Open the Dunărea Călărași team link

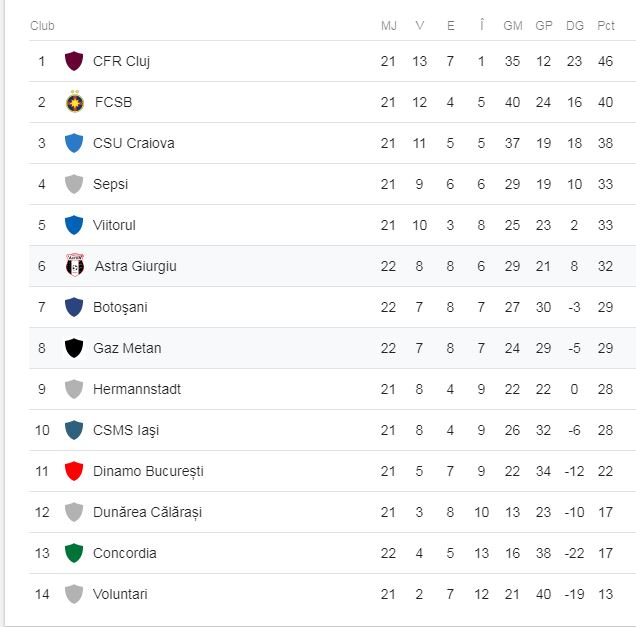click(x=147, y=512)
